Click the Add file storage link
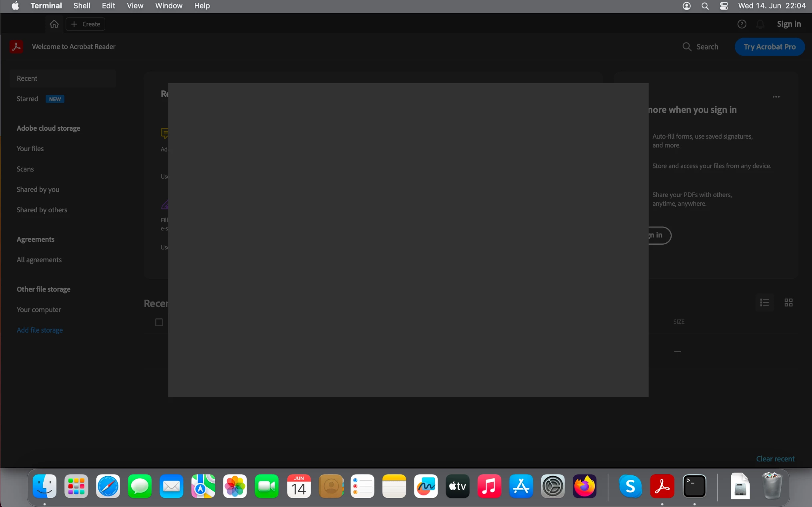 click(40, 330)
